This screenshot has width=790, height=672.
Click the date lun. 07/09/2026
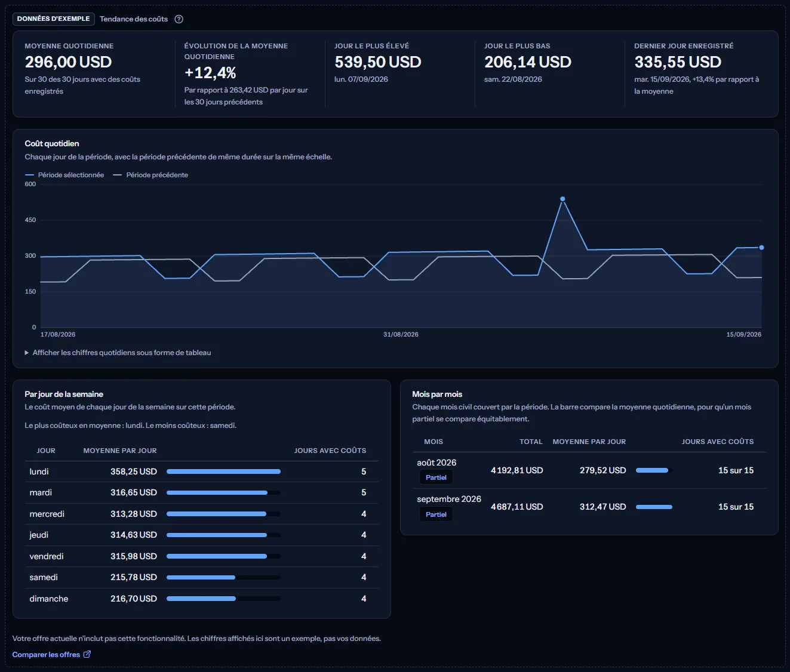[x=361, y=79]
